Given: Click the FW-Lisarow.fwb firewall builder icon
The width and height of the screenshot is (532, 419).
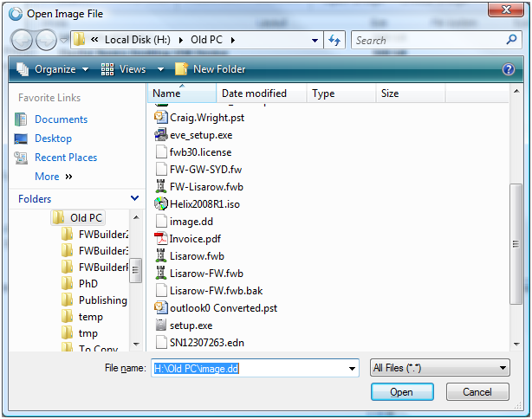Looking at the screenshot, I should coord(160,186).
